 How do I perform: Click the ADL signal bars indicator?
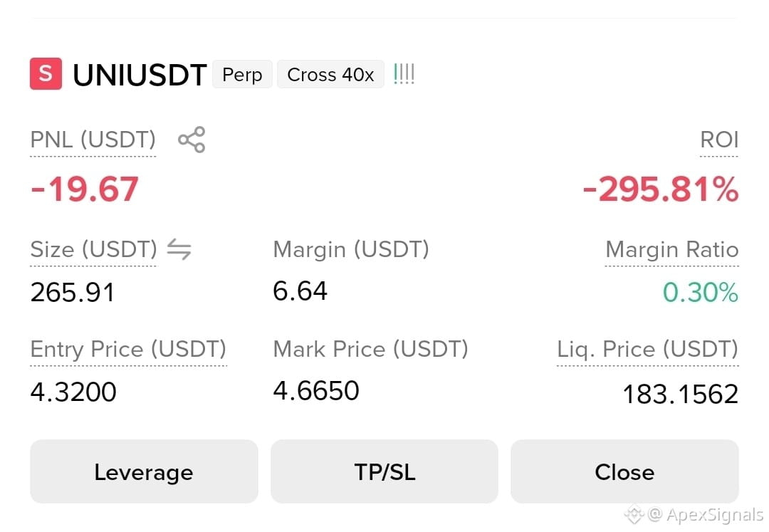click(x=404, y=74)
